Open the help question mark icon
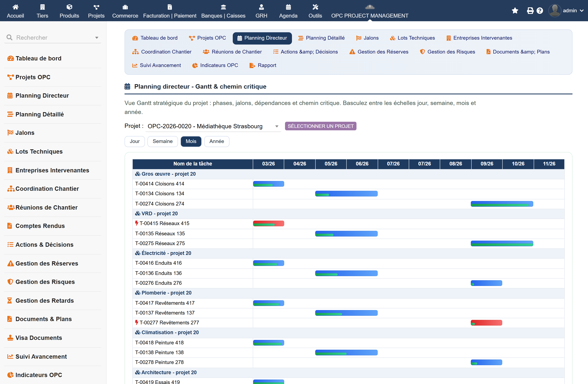This screenshot has width=588, height=384. point(540,11)
